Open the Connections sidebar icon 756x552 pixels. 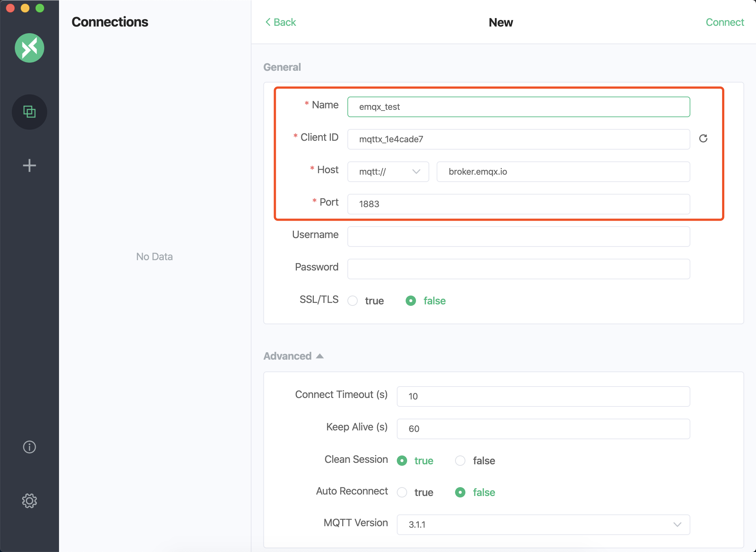tap(30, 112)
